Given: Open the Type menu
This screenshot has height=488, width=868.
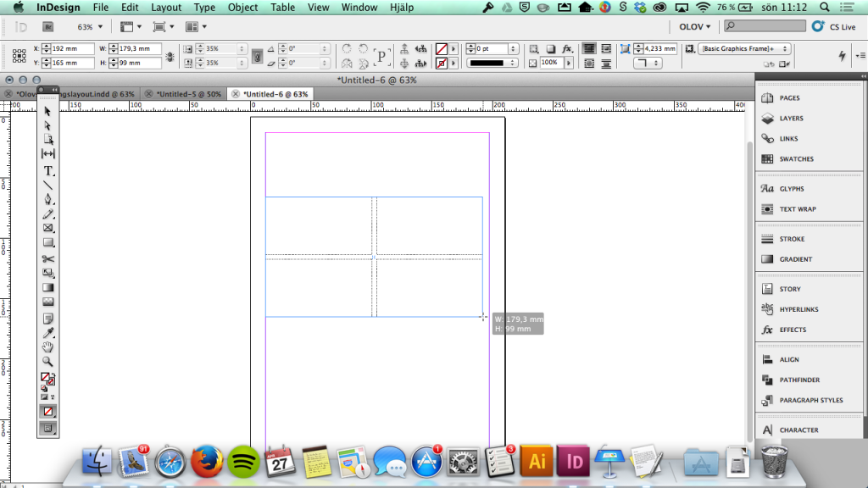Looking at the screenshot, I should point(204,7).
